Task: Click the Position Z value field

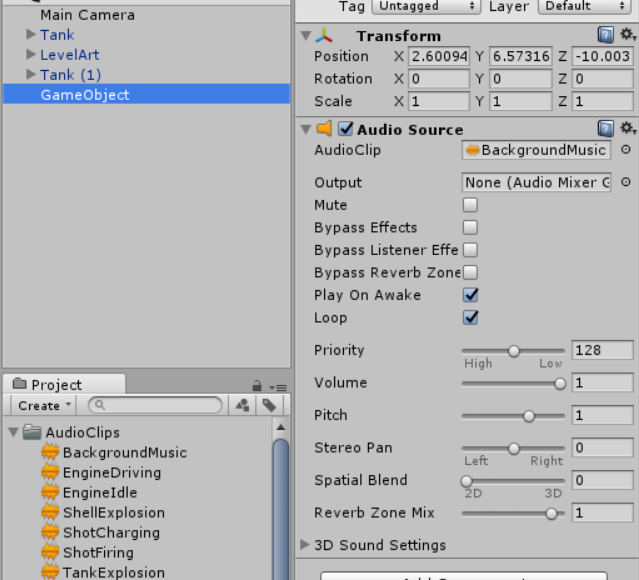Action: pos(603,56)
